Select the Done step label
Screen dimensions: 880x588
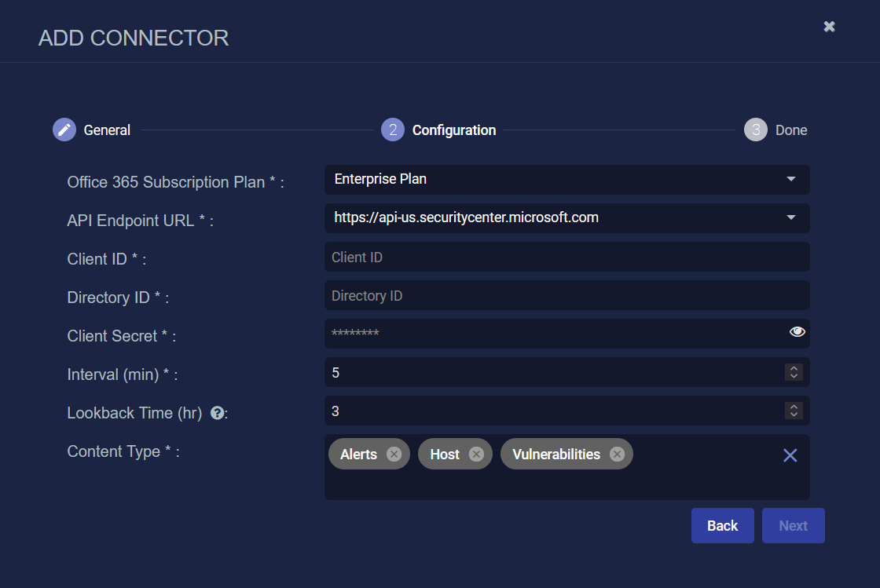click(x=790, y=130)
